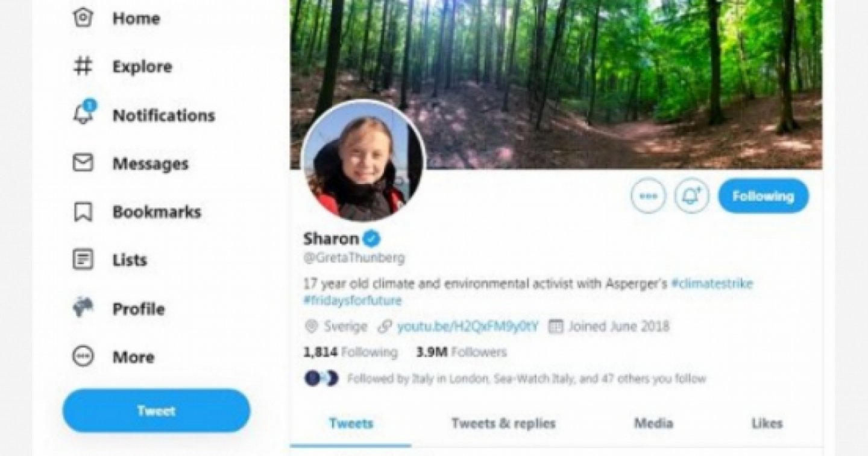Open the youtu.be profile link
The width and height of the screenshot is (868, 456).
[467, 327]
